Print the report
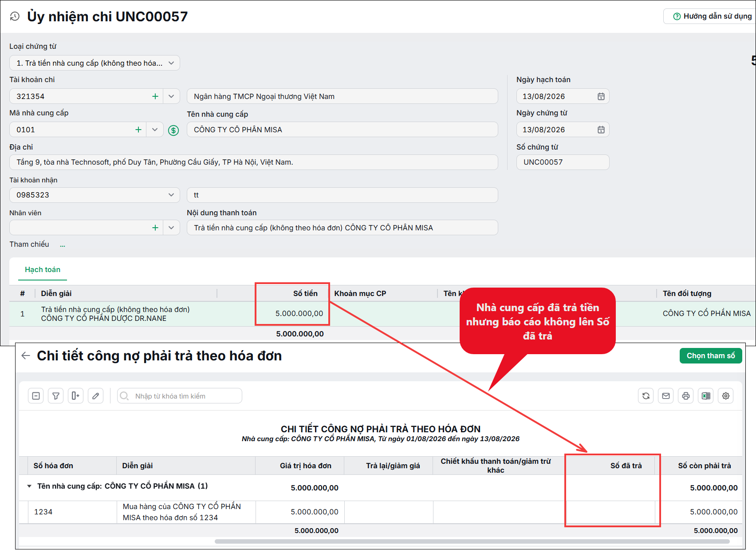Image resolution: width=756 pixels, height=553 pixels. pos(686,396)
